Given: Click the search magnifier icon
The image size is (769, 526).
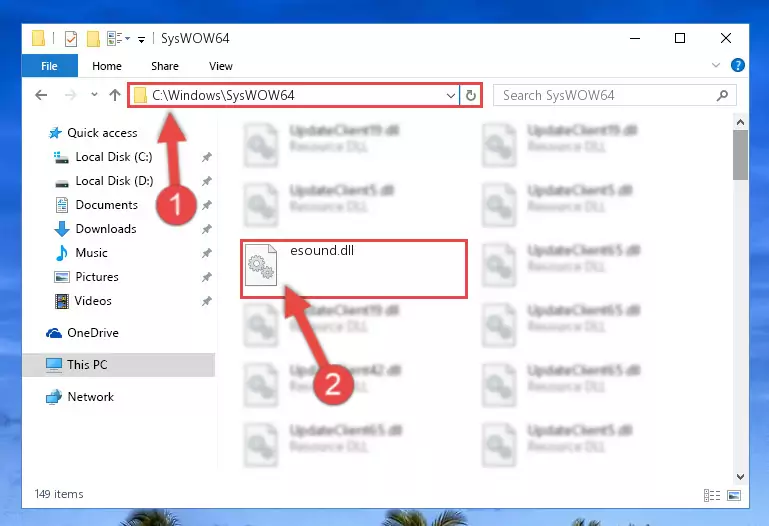Looking at the screenshot, I should [x=722, y=95].
